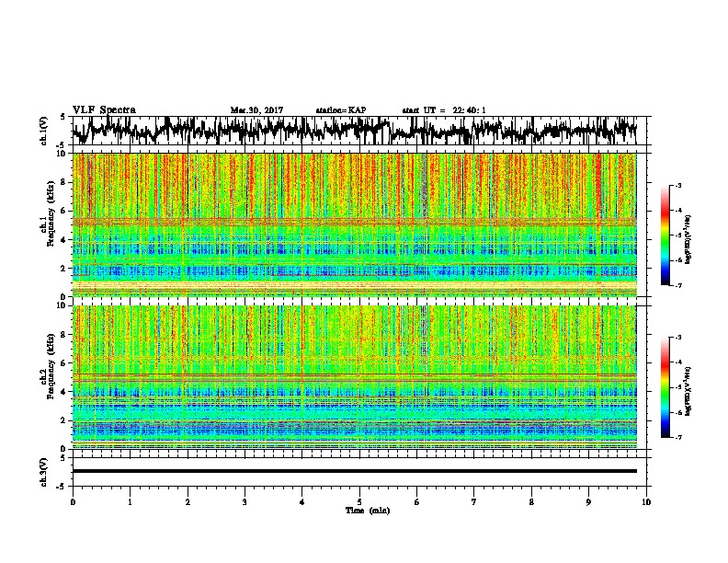Click the "VLF Spectra" plot title
Image resolution: width=728 pixels, height=563 pixels.
[x=104, y=109]
